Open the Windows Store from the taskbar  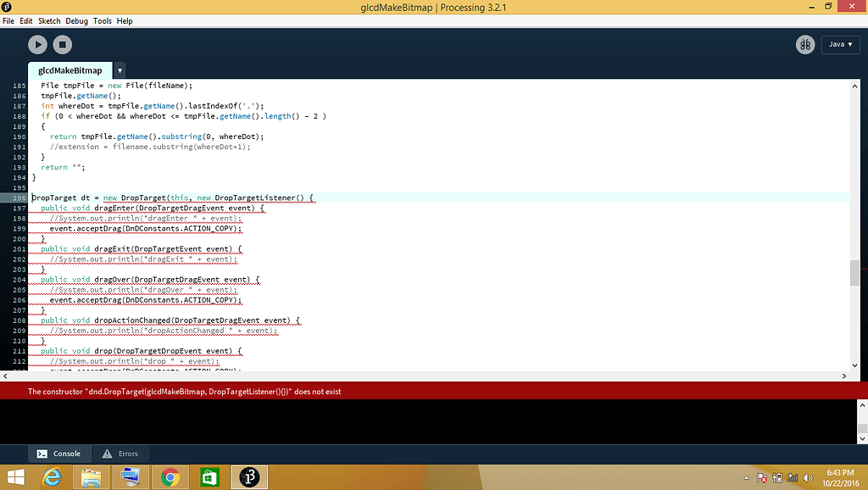[x=209, y=476]
